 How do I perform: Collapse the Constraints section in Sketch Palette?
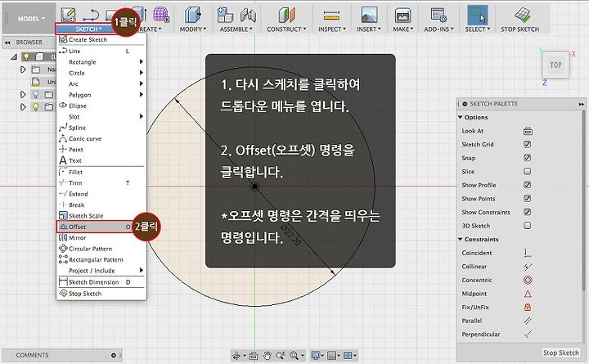(460, 240)
